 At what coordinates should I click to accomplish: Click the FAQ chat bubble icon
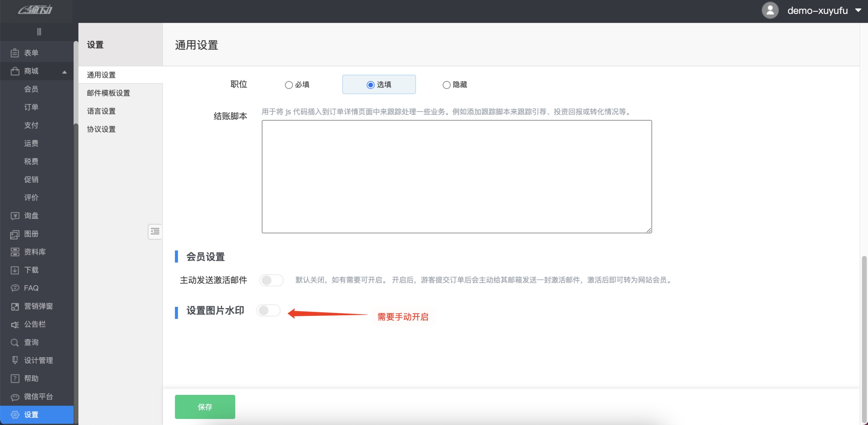[x=15, y=288]
